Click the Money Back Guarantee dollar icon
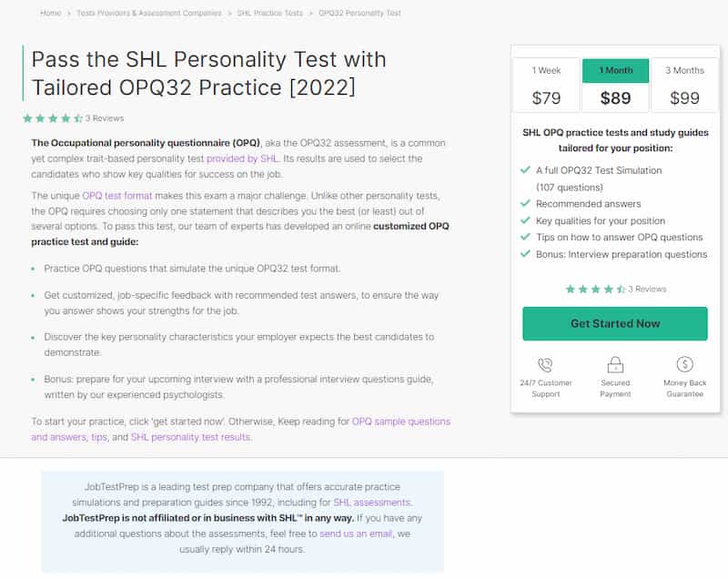 coord(683,364)
